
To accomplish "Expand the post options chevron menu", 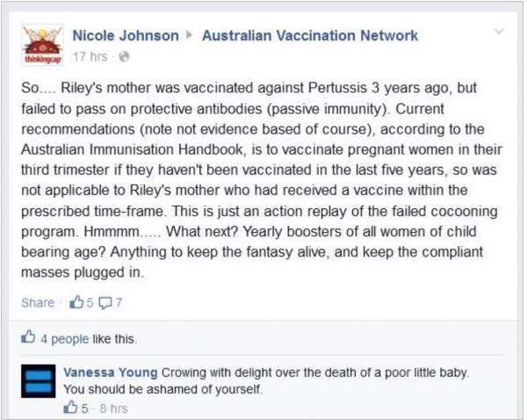I will 499,32.
